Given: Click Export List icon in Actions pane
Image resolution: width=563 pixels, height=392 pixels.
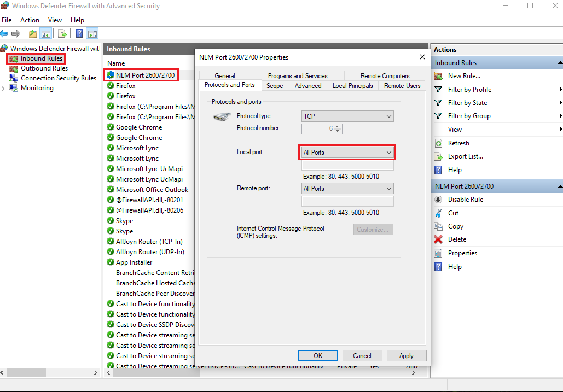Looking at the screenshot, I should click(438, 157).
